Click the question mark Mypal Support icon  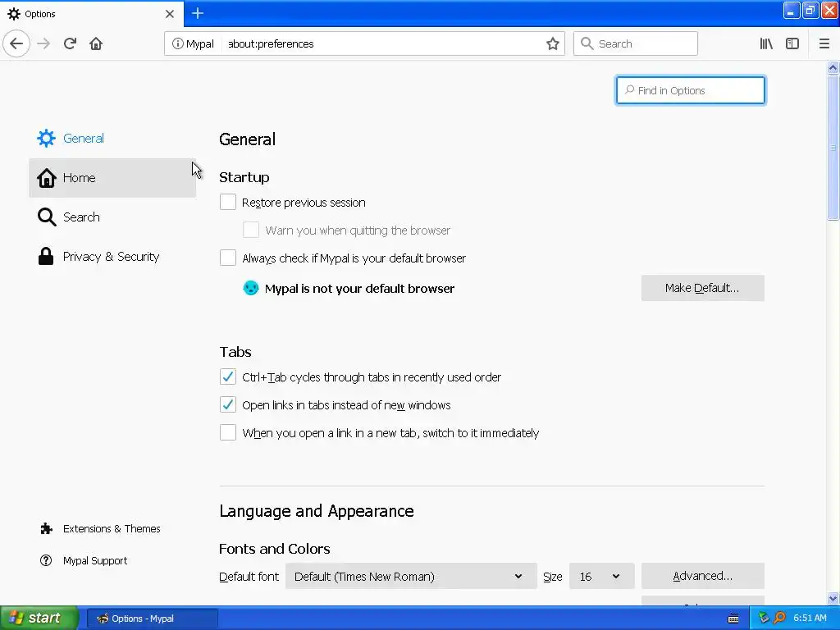pos(46,560)
